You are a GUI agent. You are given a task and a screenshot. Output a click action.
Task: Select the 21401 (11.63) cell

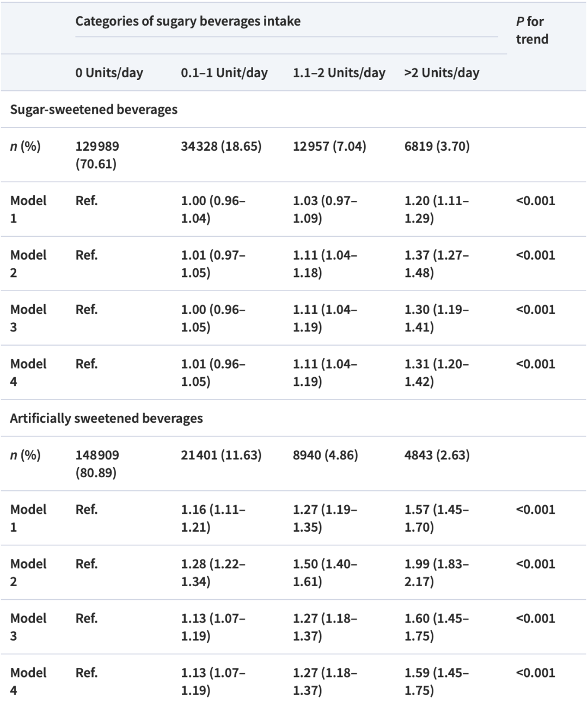tap(221, 455)
